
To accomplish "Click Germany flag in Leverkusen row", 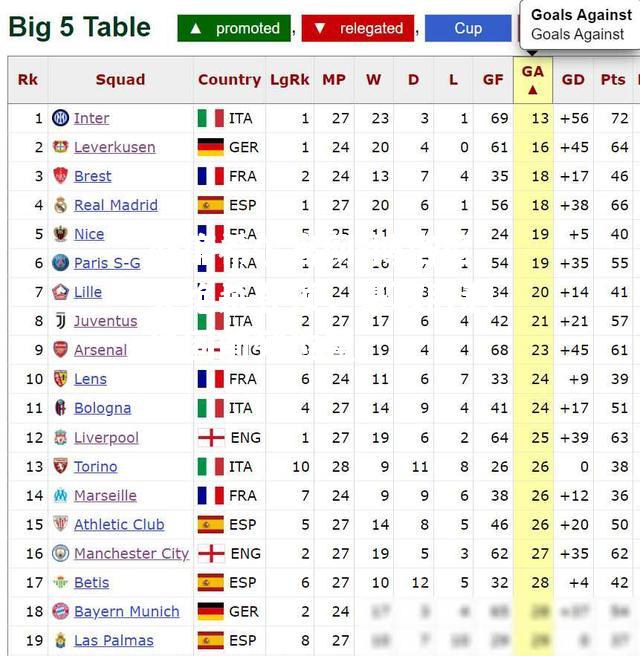I will [210, 147].
